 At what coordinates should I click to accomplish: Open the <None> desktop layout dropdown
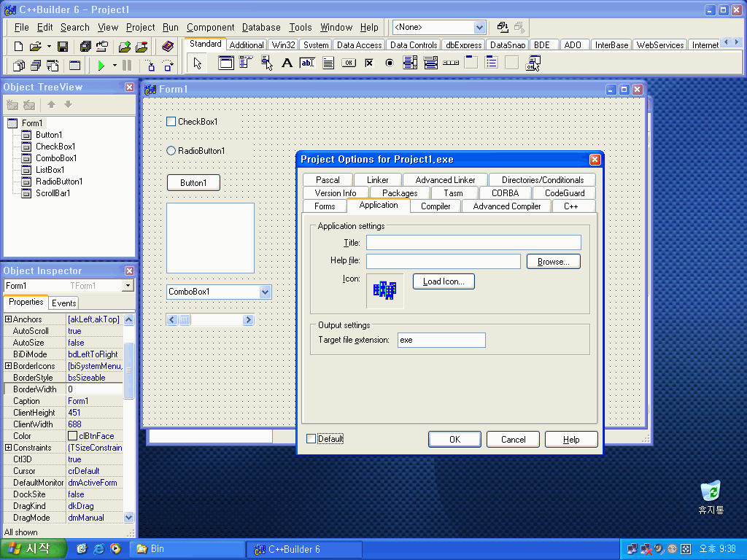click(x=479, y=27)
